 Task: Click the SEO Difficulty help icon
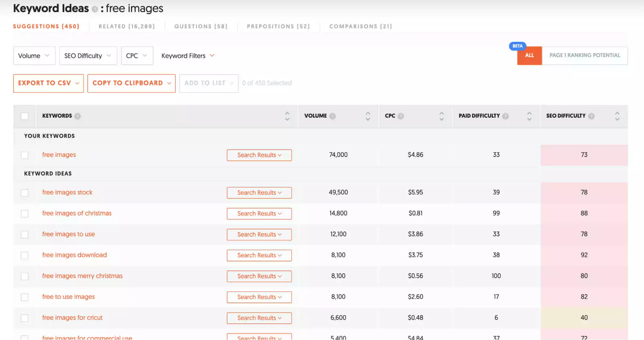pos(591,116)
